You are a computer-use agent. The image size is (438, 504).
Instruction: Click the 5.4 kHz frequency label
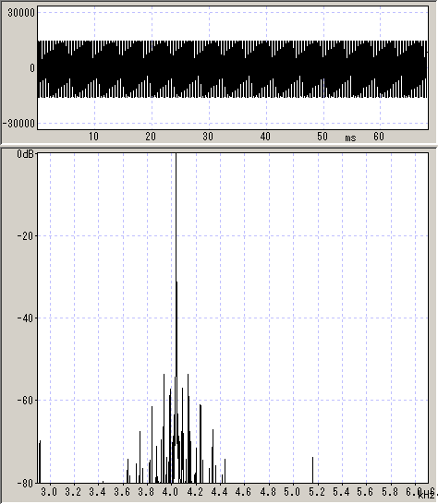point(341,492)
